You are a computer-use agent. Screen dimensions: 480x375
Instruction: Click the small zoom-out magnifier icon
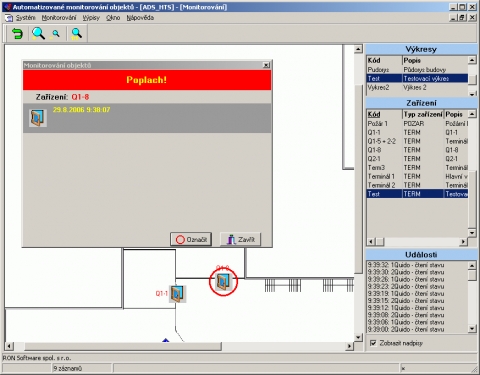[x=56, y=34]
